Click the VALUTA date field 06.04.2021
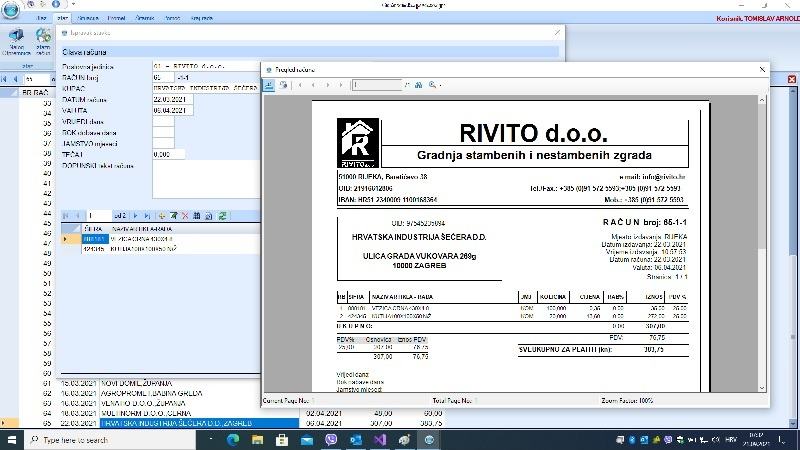Viewport: 800px width, 450px height. pos(173,110)
